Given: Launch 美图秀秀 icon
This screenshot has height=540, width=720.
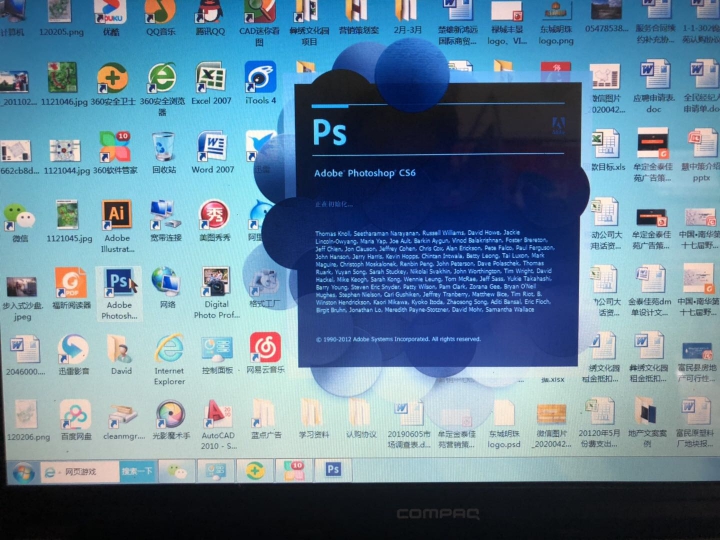Looking at the screenshot, I should click(214, 220).
